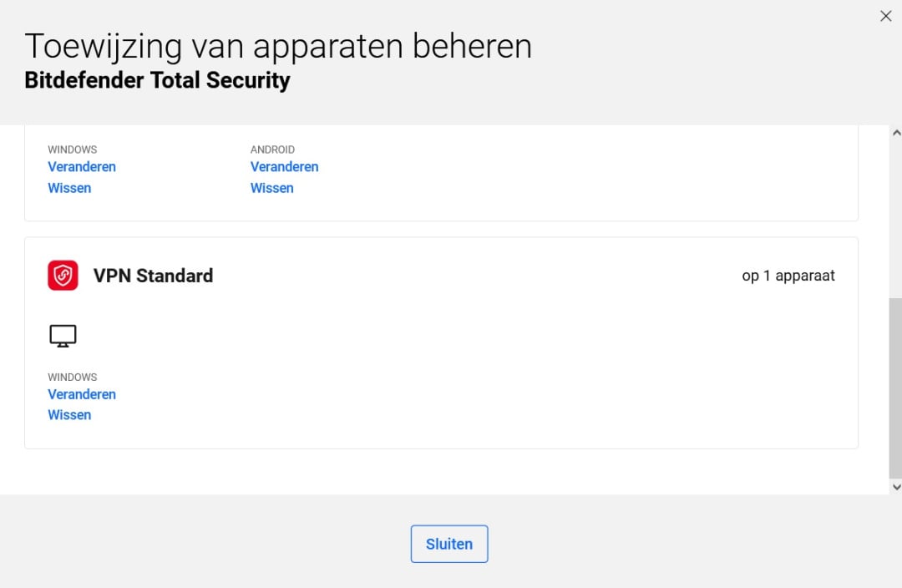Click the scrollbar up arrow
902x588 pixels.
click(x=896, y=133)
